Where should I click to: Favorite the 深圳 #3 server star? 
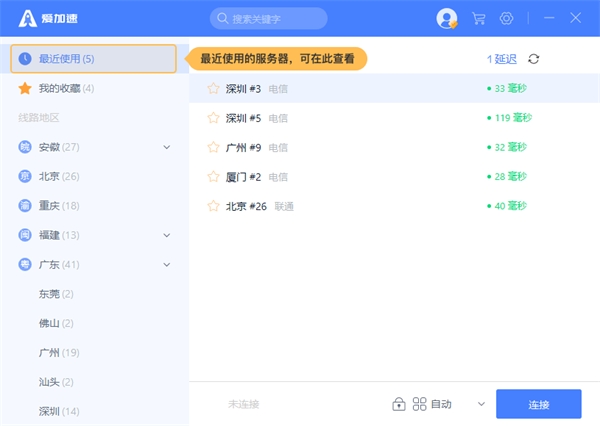[x=213, y=89]
